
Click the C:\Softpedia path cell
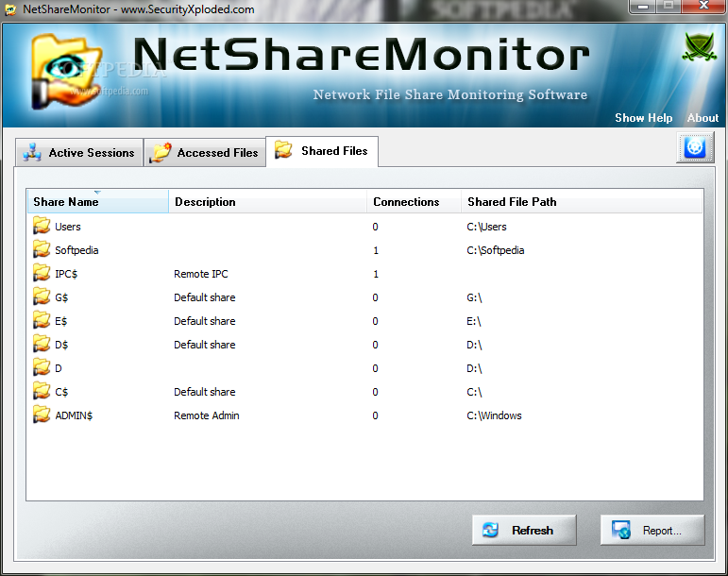point(496,250)
